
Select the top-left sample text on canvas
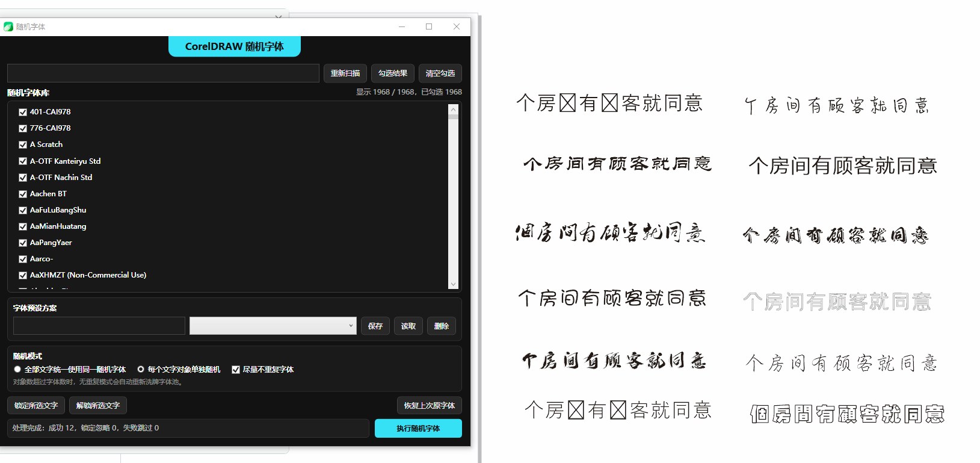(609, 103)
